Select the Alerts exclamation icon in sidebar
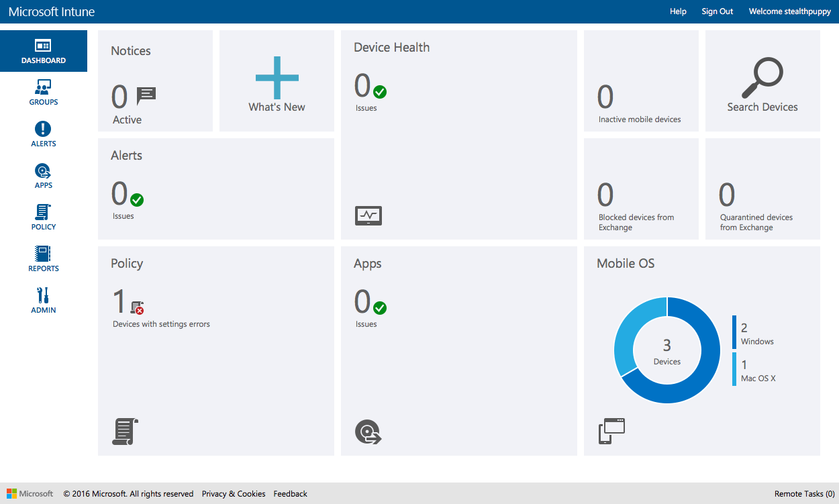839x504 pixels. coord(43,129)
